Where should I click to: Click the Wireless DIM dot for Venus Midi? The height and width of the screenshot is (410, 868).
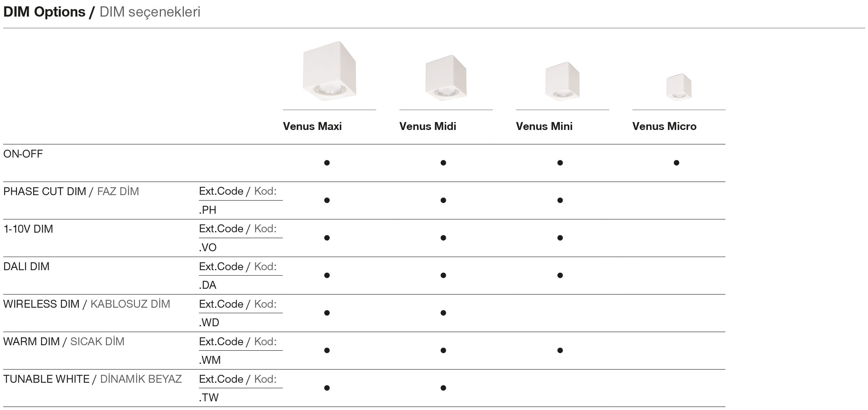[x=443, y=313]
